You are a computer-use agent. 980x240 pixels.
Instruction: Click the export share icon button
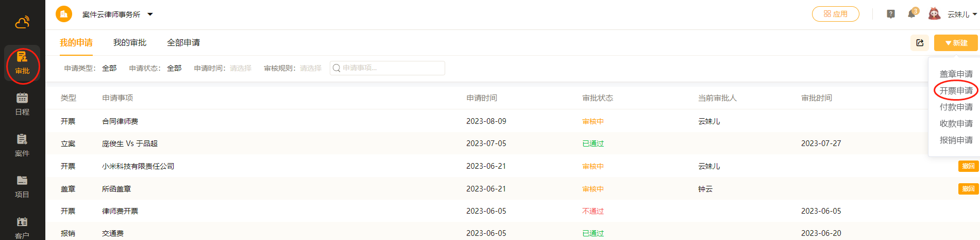coord(920,43)
